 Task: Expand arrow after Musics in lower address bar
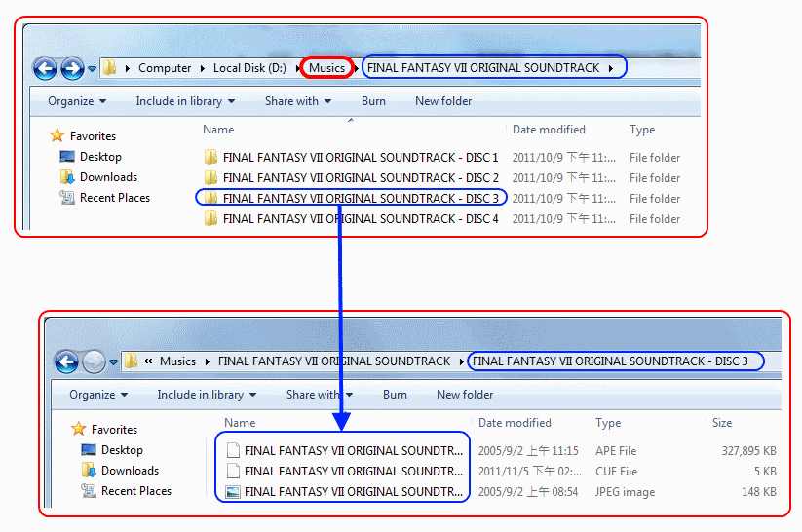[208, 361]
